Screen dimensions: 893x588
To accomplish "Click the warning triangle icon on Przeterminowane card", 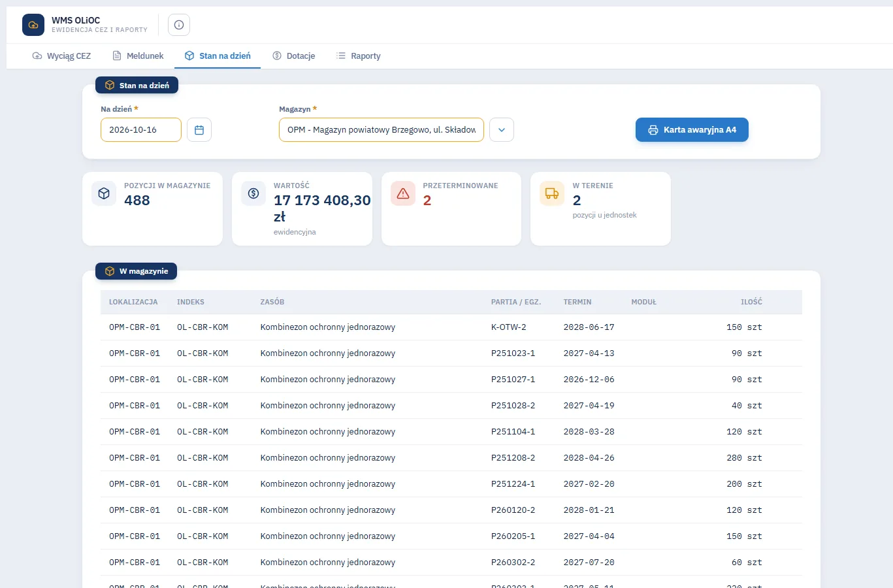I will (403, 193).
